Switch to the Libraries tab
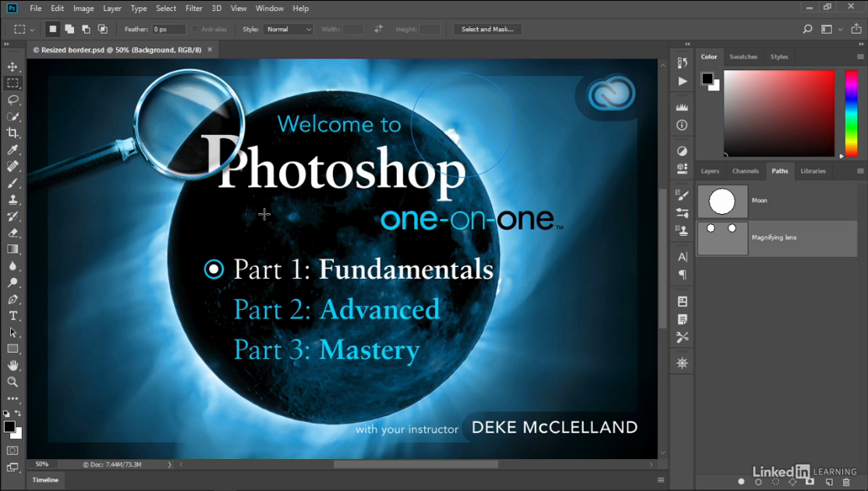This screenshot has height=491, width=868. click(x=813, y=171)
